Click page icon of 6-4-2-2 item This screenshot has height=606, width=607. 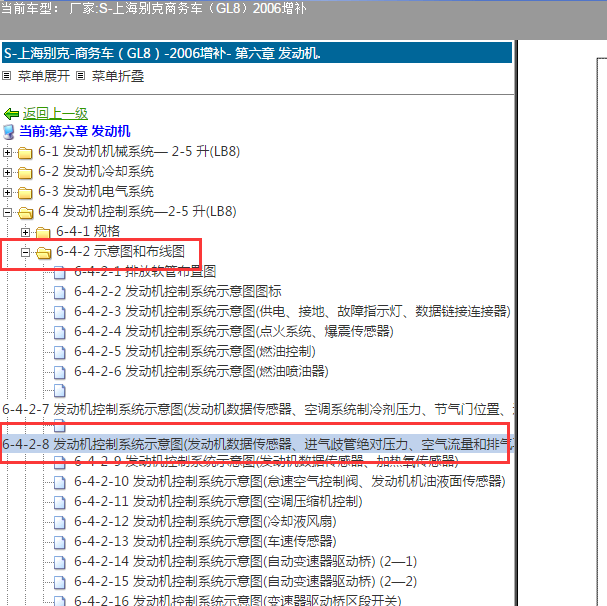pyautogui.click(x=60, y=293)
